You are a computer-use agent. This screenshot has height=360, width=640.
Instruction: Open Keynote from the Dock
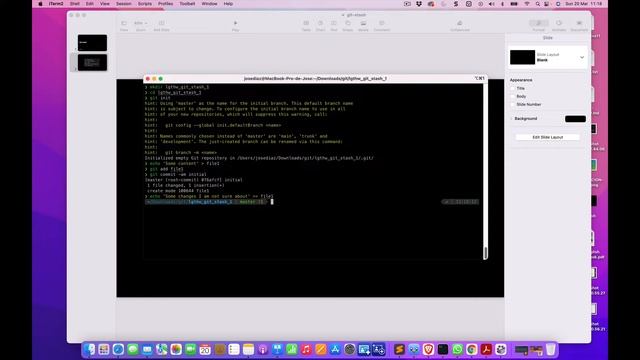(277, 349)
